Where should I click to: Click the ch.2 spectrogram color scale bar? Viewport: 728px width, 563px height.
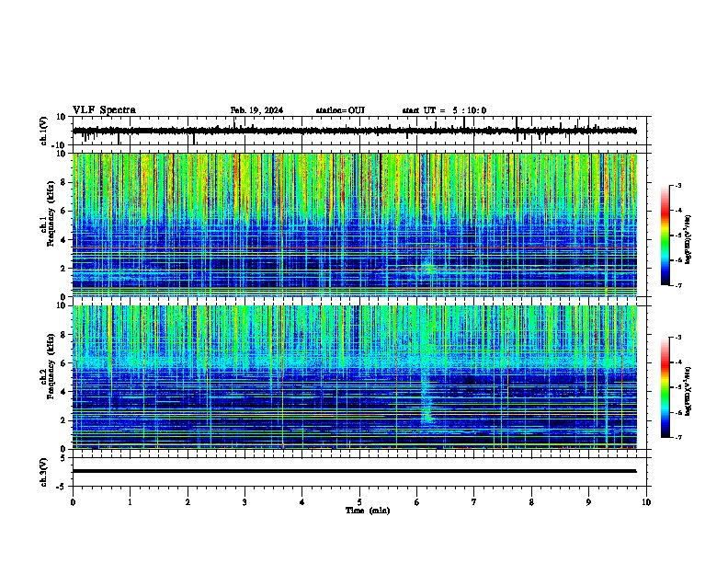(665, 387)
